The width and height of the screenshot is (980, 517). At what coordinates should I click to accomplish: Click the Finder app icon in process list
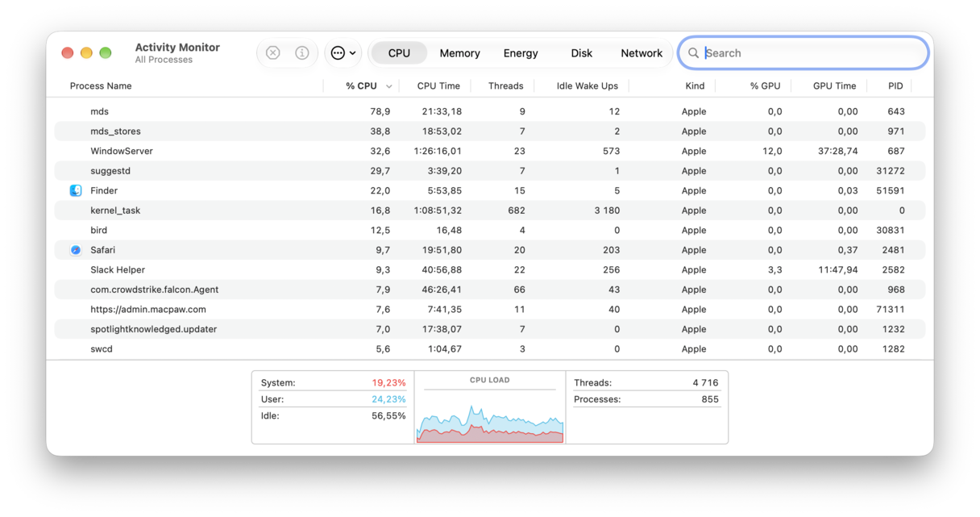tap(76, 191)
